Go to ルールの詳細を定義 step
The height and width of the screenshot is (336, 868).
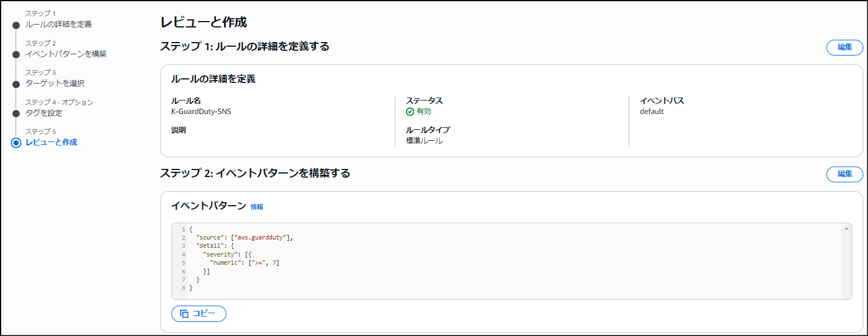click(x=58, y=25)
